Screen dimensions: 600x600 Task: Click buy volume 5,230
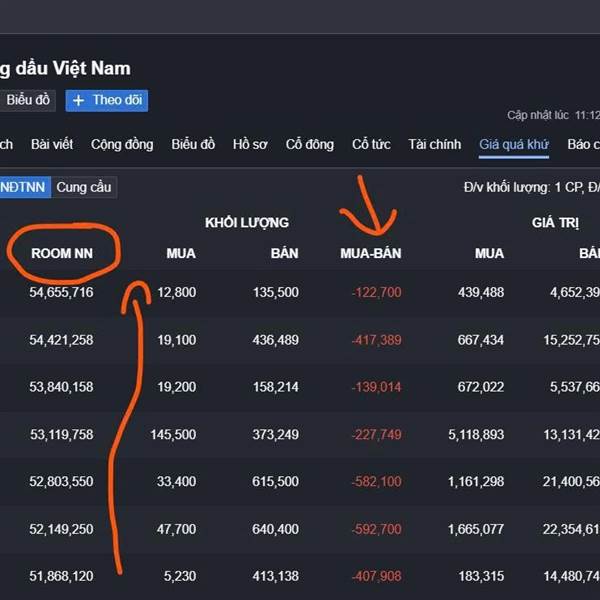click(180, 576)
